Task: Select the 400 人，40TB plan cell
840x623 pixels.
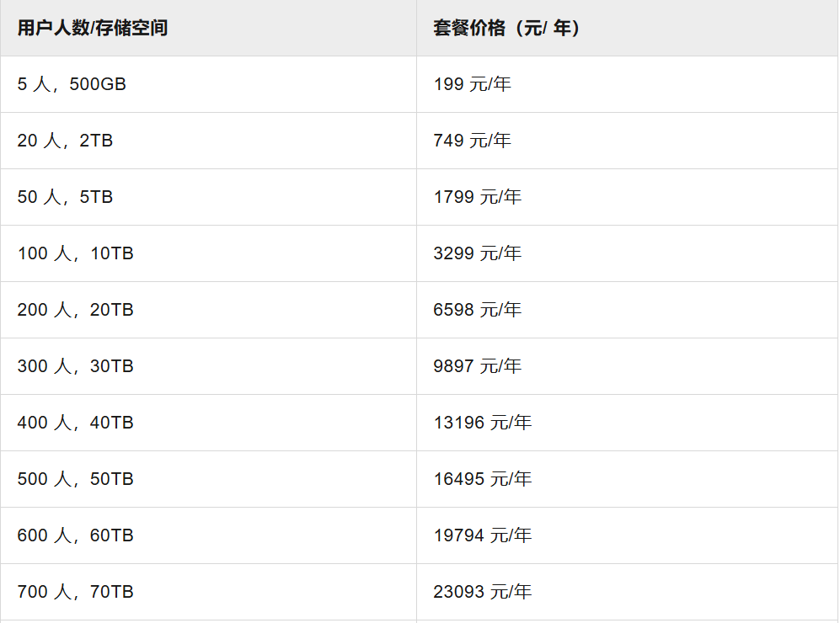Action: pyautogui.click(x=75, y=423)
